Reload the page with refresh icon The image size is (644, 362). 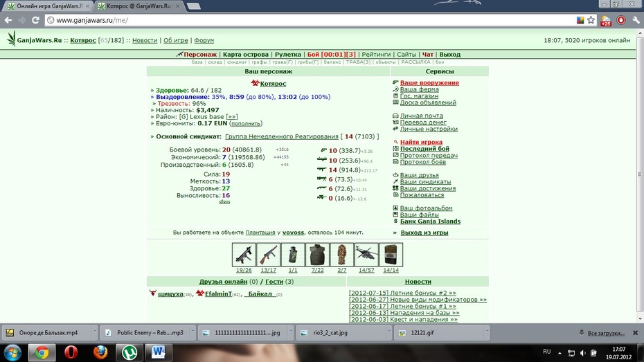pyautogui.click(x=36, y=20)
